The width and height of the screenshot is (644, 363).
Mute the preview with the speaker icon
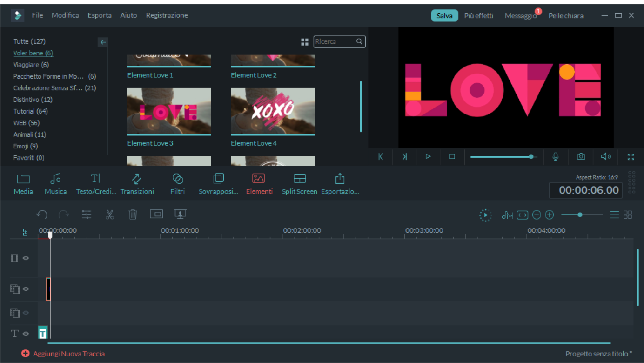pyautogui.click(x=606, y=157)
